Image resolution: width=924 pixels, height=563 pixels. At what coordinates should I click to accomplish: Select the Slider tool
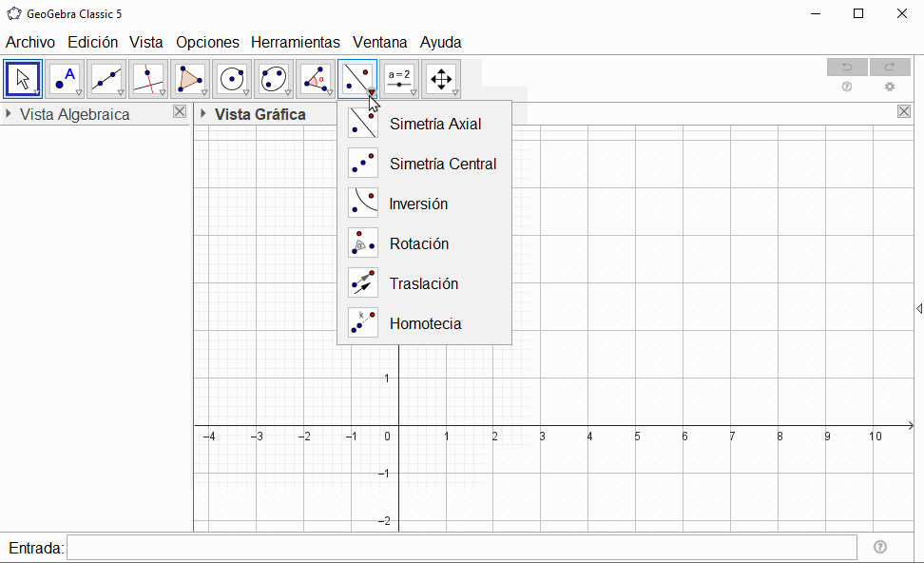point(399,79)
